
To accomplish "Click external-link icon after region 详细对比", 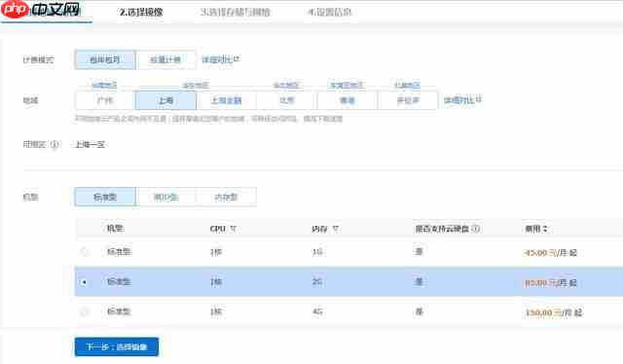I will coord(478,99).
